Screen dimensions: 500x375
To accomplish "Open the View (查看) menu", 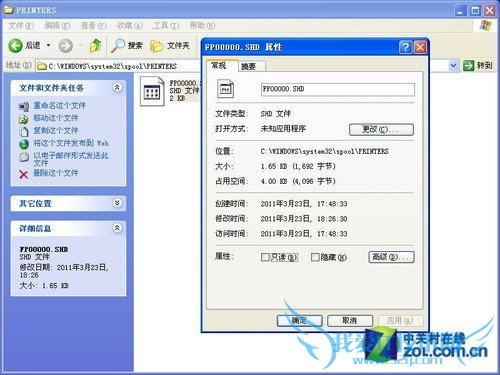I will point(93,26).
